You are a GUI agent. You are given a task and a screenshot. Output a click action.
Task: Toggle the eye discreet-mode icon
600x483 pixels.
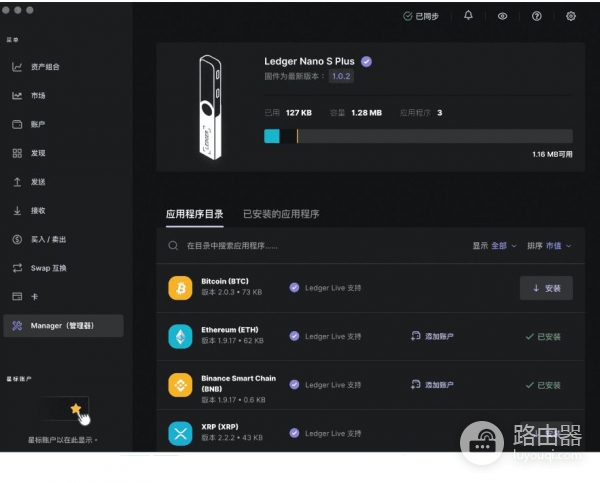(x=502, y=16)
